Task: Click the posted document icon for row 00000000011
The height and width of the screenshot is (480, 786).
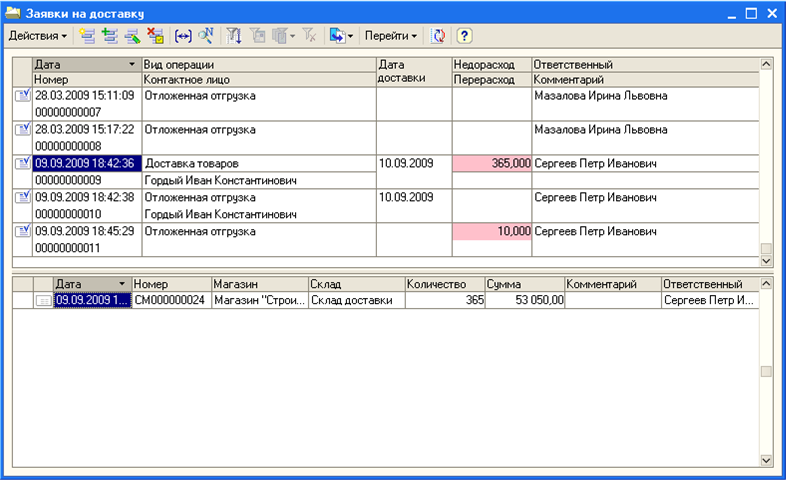Action: tap(23, 231)
